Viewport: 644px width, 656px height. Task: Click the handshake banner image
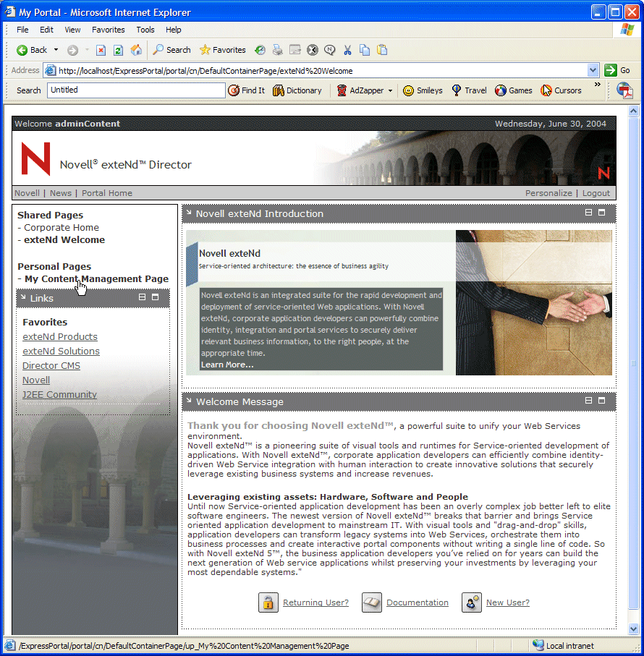534,302
